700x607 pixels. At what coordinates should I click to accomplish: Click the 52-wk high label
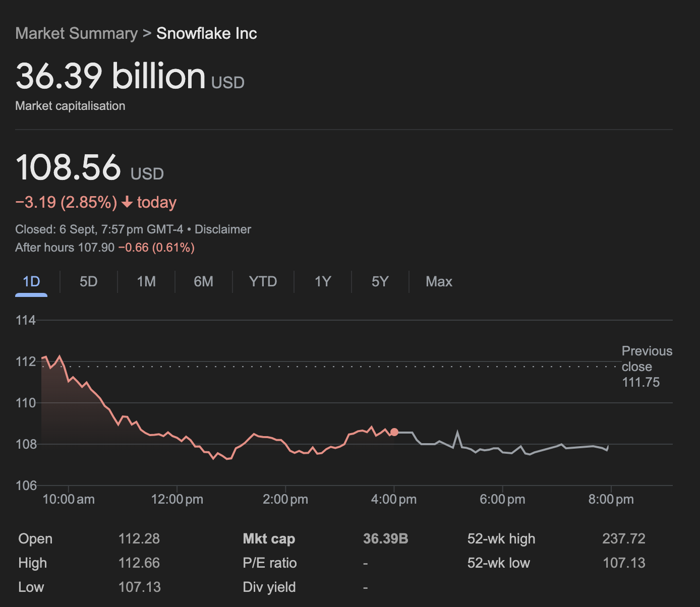[501, 539]
